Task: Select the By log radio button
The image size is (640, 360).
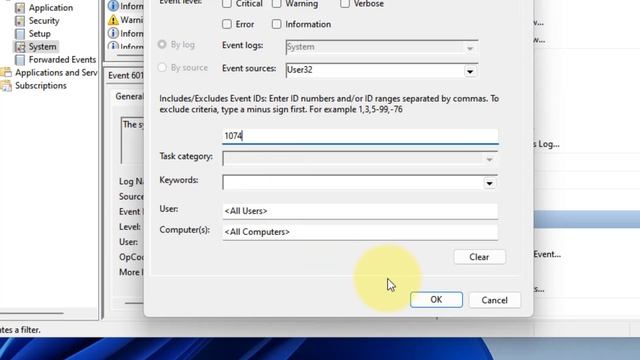Action: (x=162, y=44)
